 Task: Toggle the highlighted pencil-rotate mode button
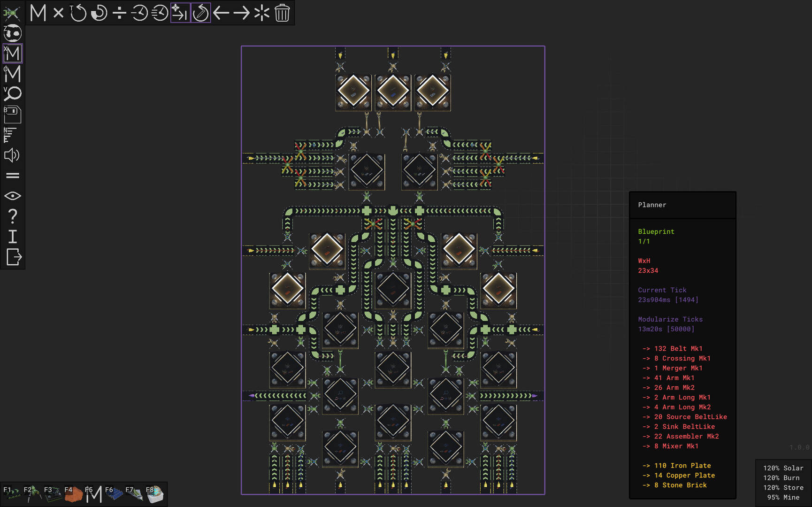tap(201, 13)
